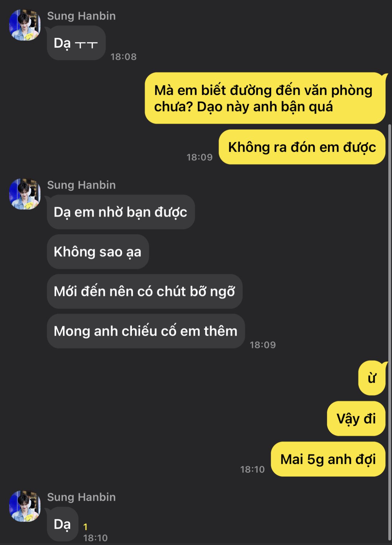Tap the yellow 'ừ' bubble

coord(372,378)
